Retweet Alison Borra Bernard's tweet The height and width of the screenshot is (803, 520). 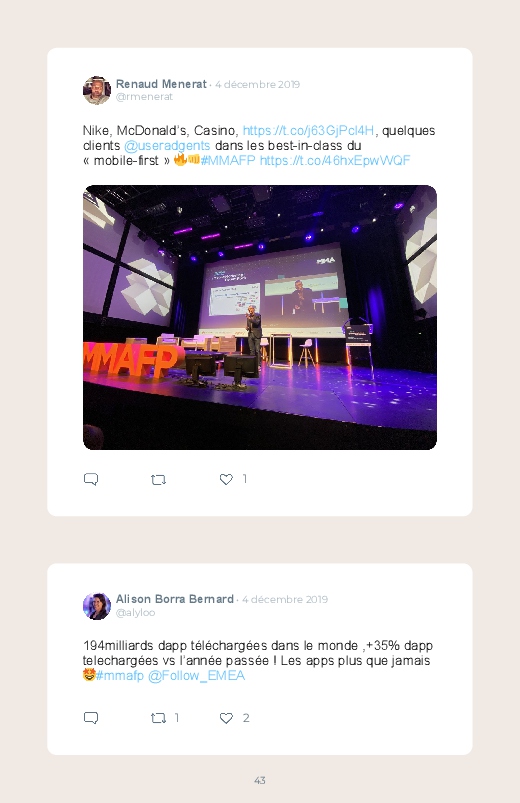tap(158, 719)
